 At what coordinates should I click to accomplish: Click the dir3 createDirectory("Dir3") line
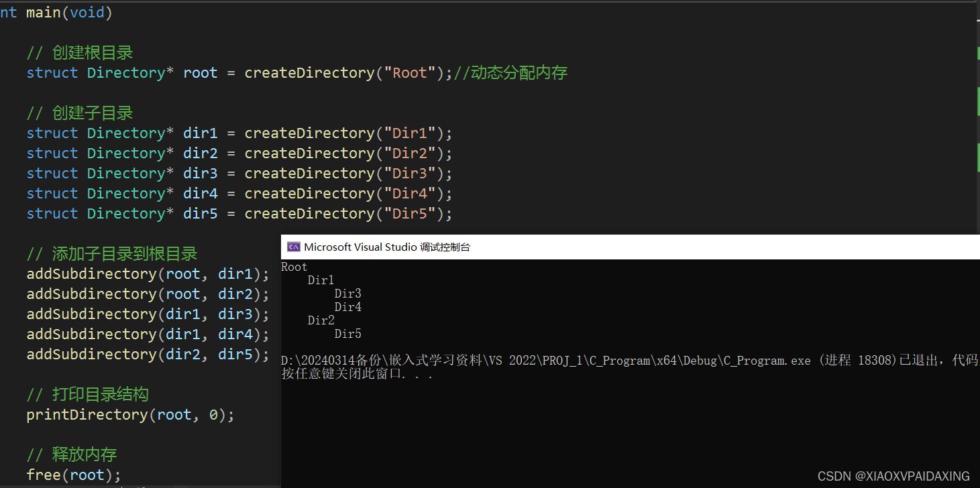240,173
